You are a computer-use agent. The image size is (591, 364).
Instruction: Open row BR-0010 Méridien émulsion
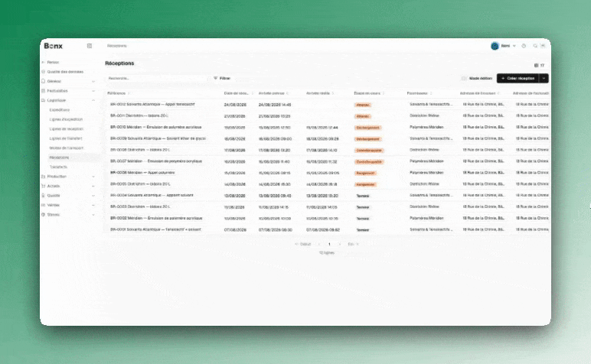(x=156, y=127)
